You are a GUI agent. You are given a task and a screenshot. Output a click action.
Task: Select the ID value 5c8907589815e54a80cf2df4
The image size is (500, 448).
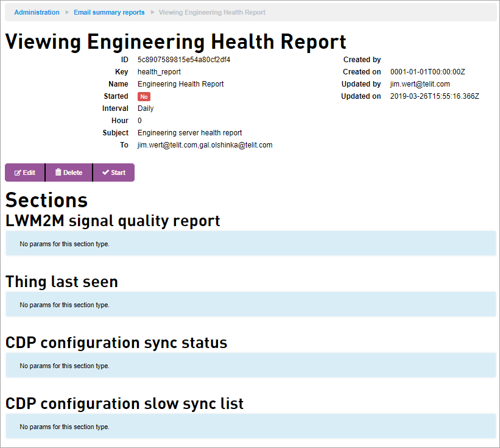184,60
